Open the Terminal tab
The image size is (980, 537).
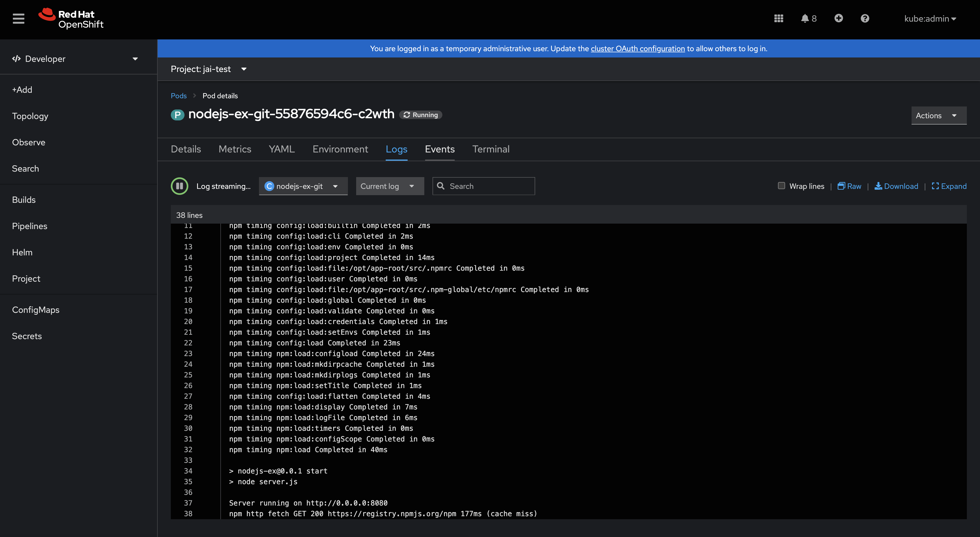click(x=491, y=149)
